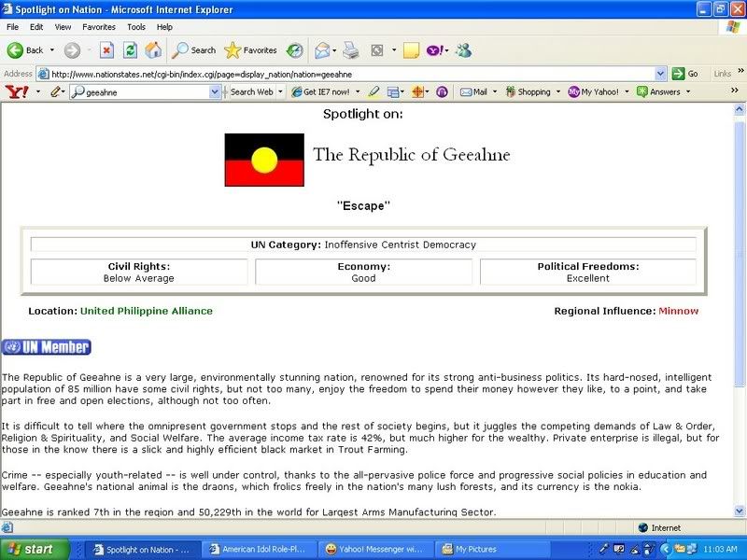
Task: Open the Favorites menu
Action: (x=98, y=27)
